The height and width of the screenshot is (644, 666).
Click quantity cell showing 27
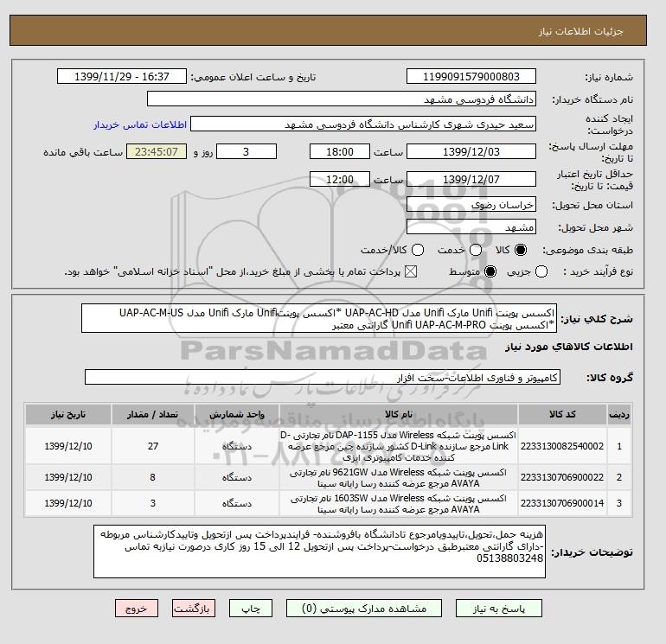tap(153, 446)
